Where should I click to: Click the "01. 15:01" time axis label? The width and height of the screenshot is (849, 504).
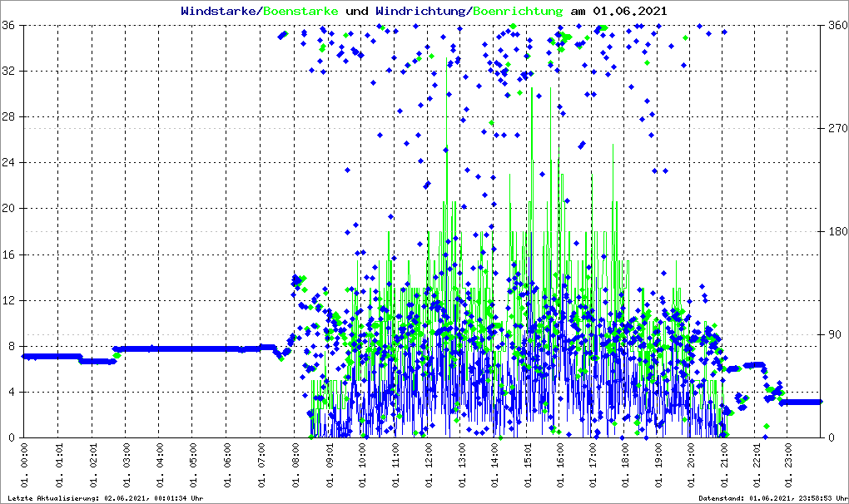[528, 465]
